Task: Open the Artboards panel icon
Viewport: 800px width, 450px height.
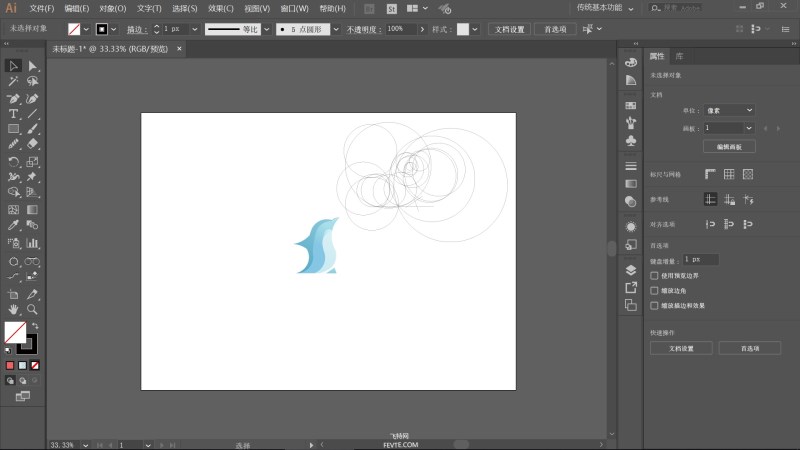Action: tap(631, 305)
